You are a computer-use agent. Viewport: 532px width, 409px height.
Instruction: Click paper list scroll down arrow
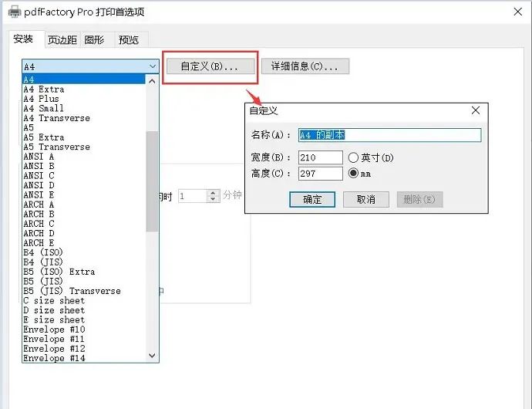tap(152, 356)
